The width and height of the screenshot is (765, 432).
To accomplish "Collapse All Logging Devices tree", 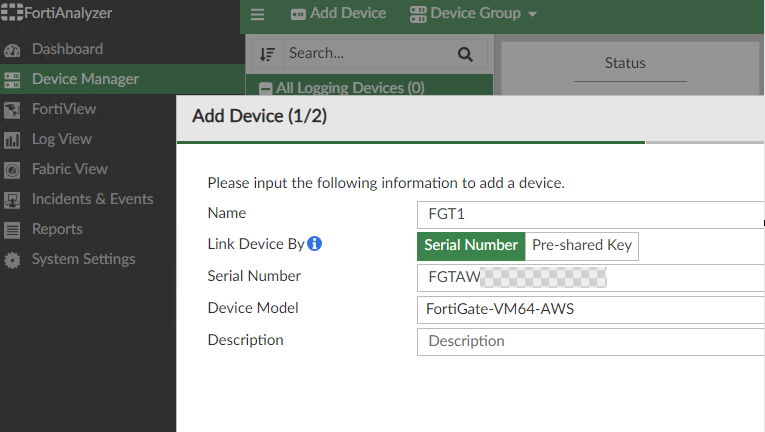I will pos(266,88).
